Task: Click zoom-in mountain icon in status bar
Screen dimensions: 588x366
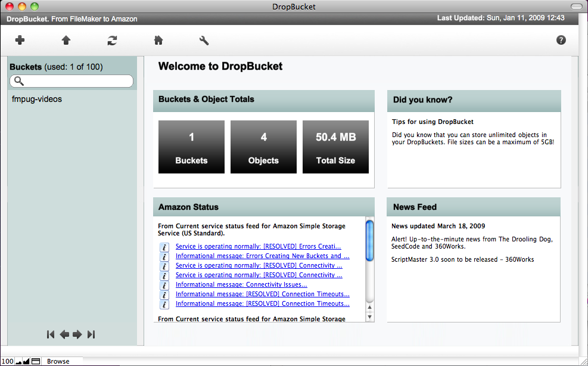Action: 26,361
